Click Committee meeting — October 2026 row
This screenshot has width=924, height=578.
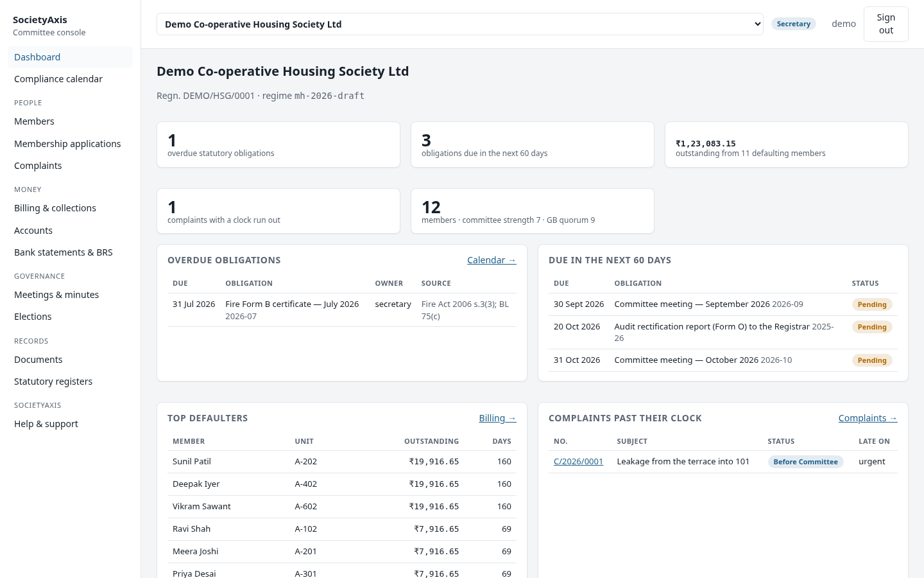723,360
